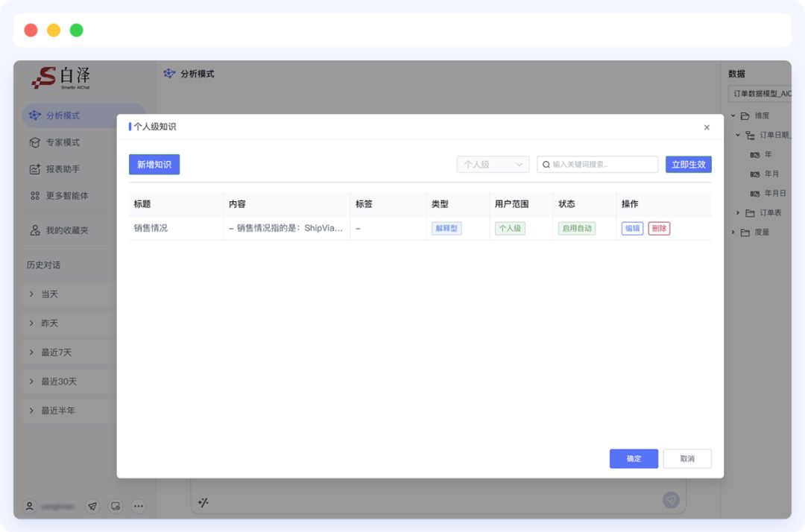The width and height of the screenshot is (805, 532).
Task: Click the search magnifier icon in dialog
Action: point(546,165)
